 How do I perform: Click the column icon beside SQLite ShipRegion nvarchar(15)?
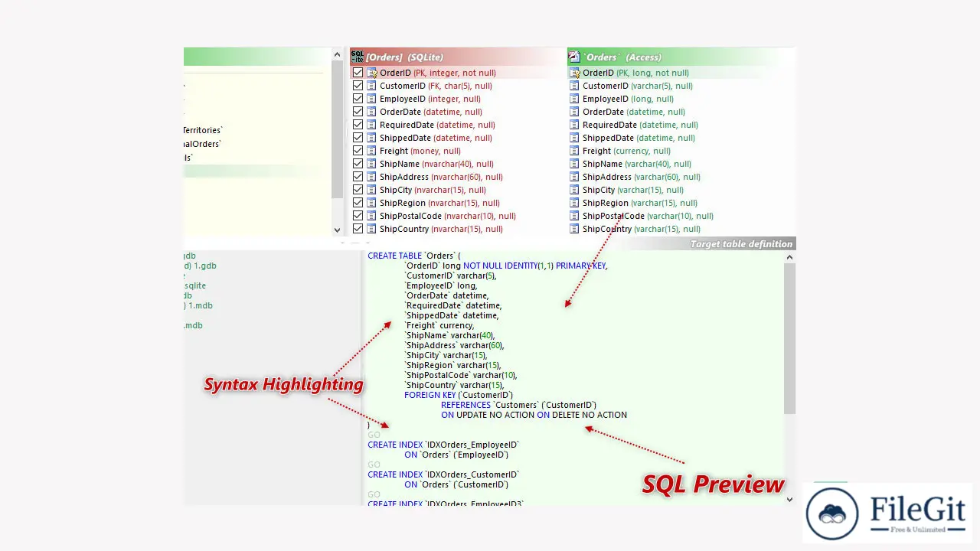click(372, 203)
